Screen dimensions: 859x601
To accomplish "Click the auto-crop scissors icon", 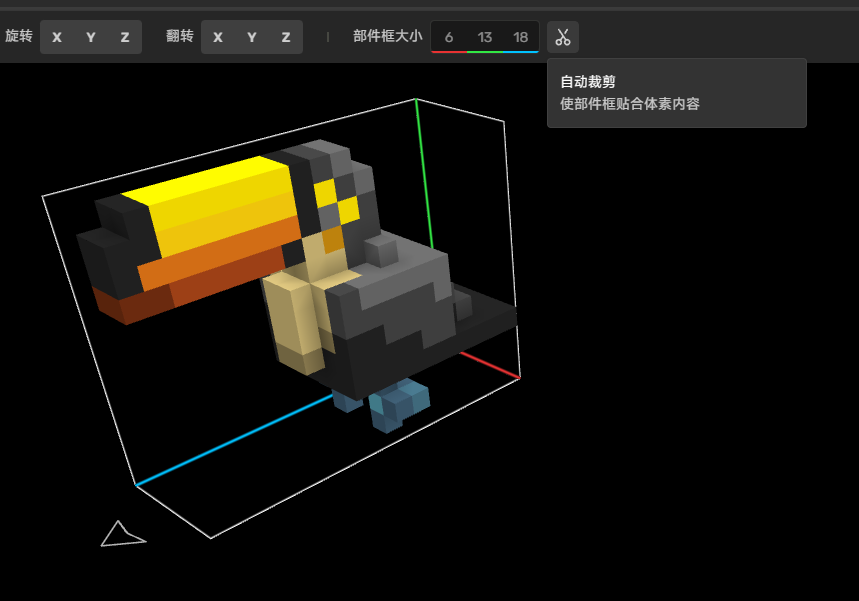I will [x=562, y=37].
